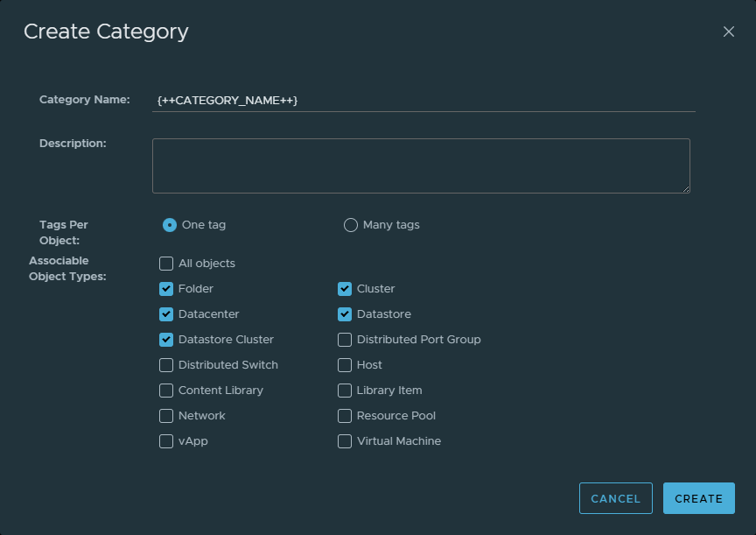Enable the Resource Pool checkbox

[x=345, y=416]
